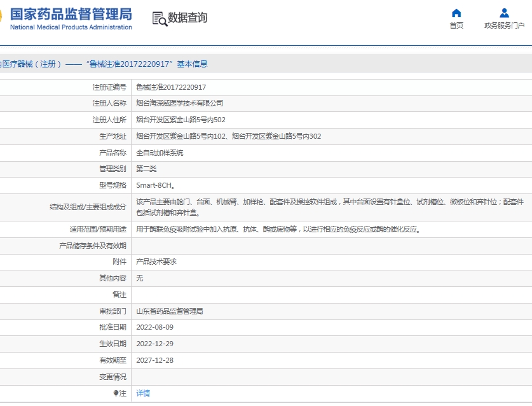The height and width of the screenshot is (406, 532).
Task: Click the 政务服务门户 text link
Action: point(504,25)
